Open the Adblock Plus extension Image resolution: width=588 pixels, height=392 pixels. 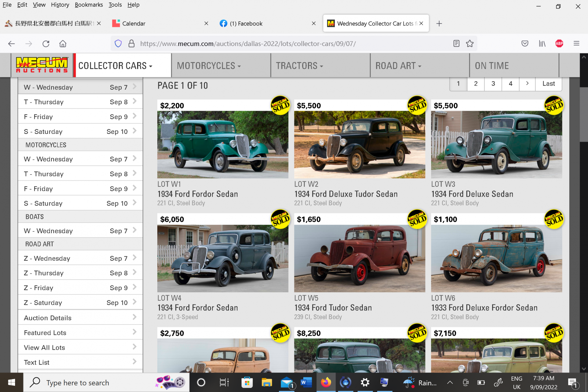(559, 44)
